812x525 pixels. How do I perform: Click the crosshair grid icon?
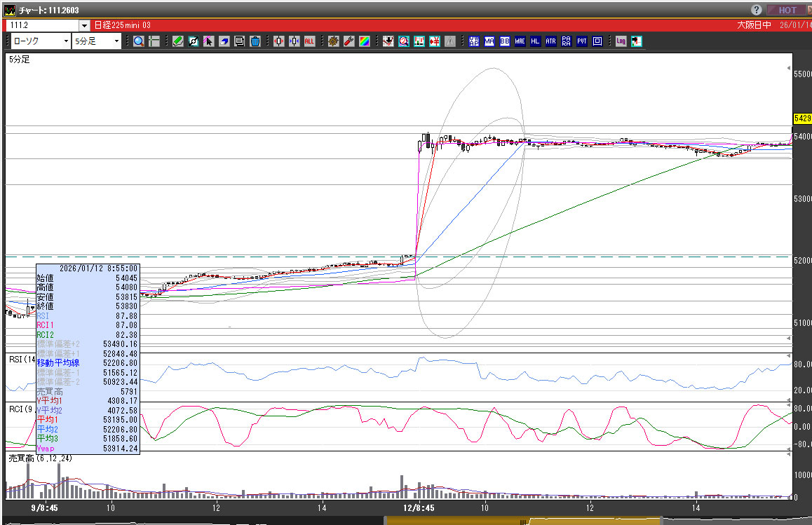[x=154, y=41]
